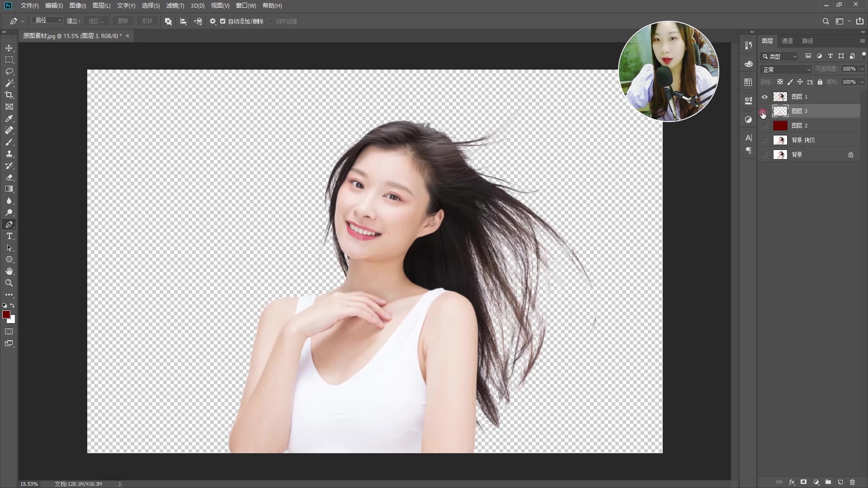Switch to the 通道 tab

[x=787, y=41]
